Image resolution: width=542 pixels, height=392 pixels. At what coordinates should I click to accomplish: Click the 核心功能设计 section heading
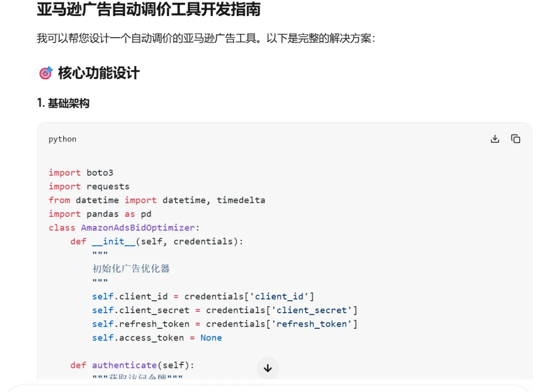point(98,73)
